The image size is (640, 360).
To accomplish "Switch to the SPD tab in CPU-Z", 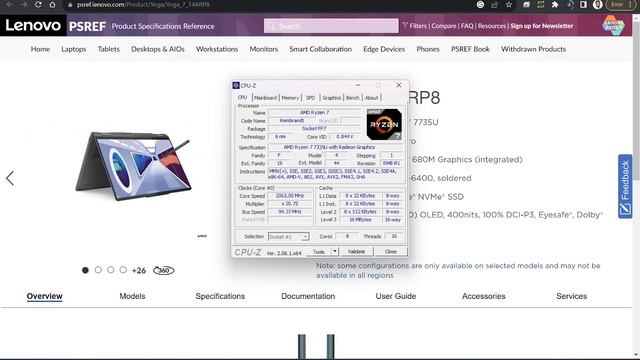I will pyautogui.click(x=310, y=98).
